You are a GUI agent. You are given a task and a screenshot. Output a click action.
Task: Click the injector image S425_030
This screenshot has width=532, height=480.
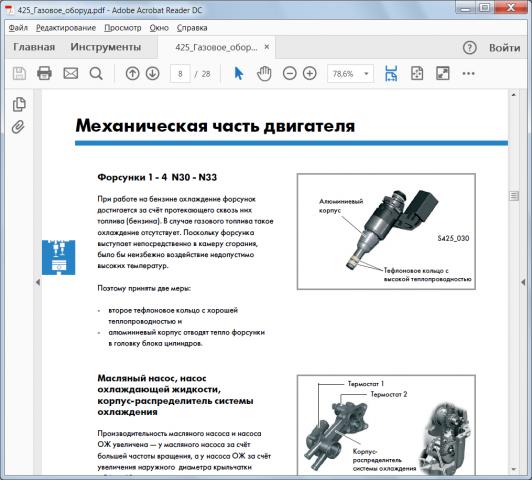[x=386, y=232]
